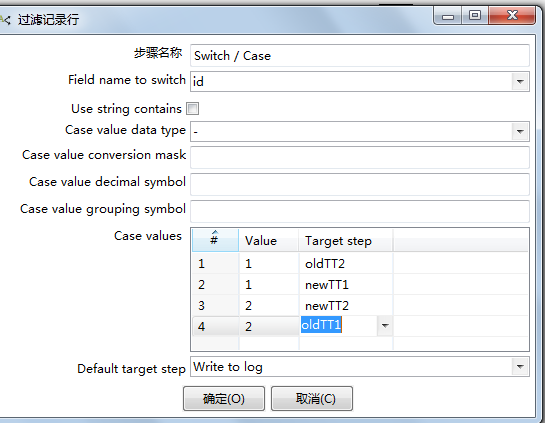This screenshot has width=545, height=423.
Task: Toggle the Use string contains checkbox
Action: pyautogui.click(x=193, y=108)
